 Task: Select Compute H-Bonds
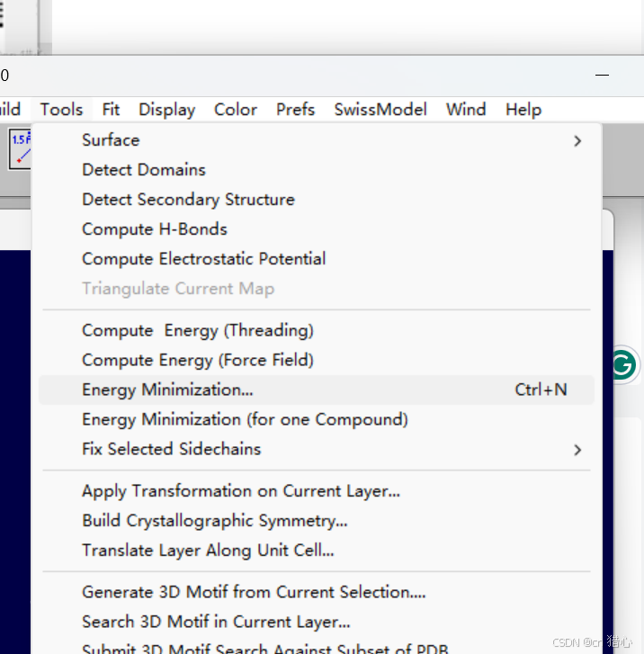point(317,229)
